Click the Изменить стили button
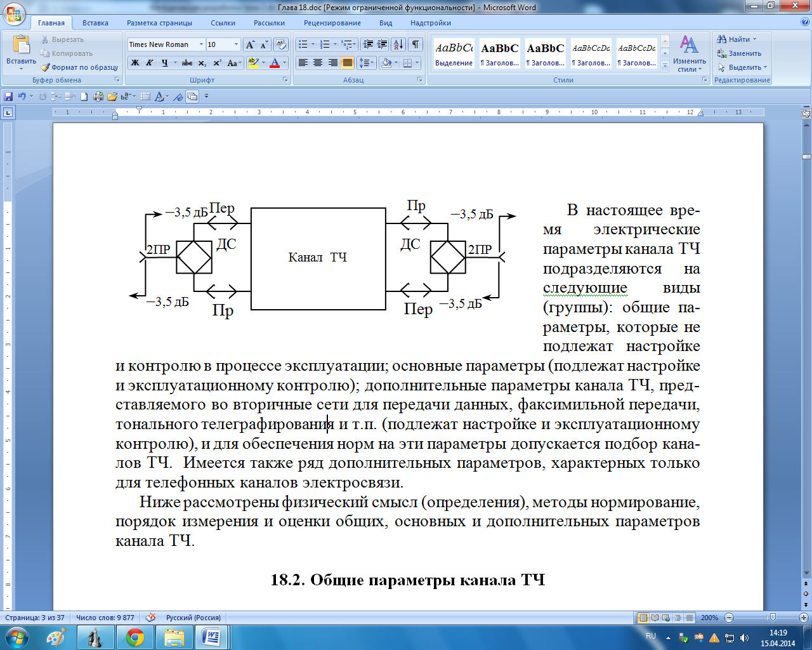The width and height of the screenshot is (812, 650). coord(689,54)
